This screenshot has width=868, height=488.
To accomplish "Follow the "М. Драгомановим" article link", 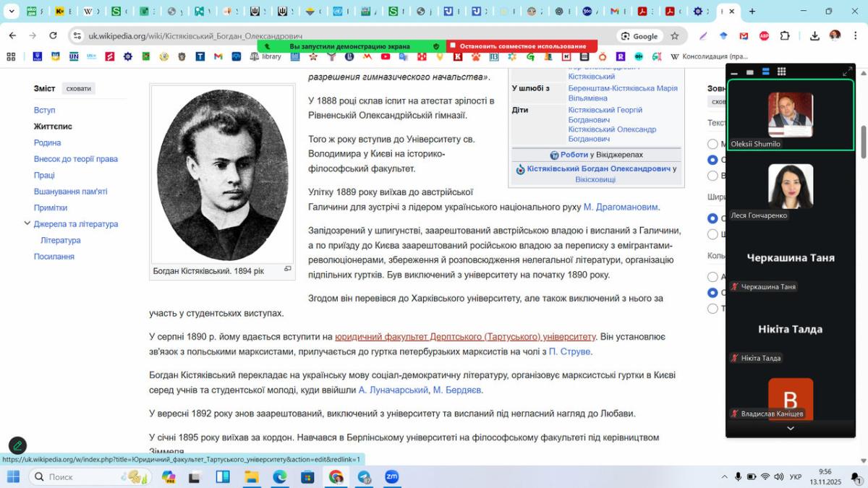I will click(x=620, y=207).
